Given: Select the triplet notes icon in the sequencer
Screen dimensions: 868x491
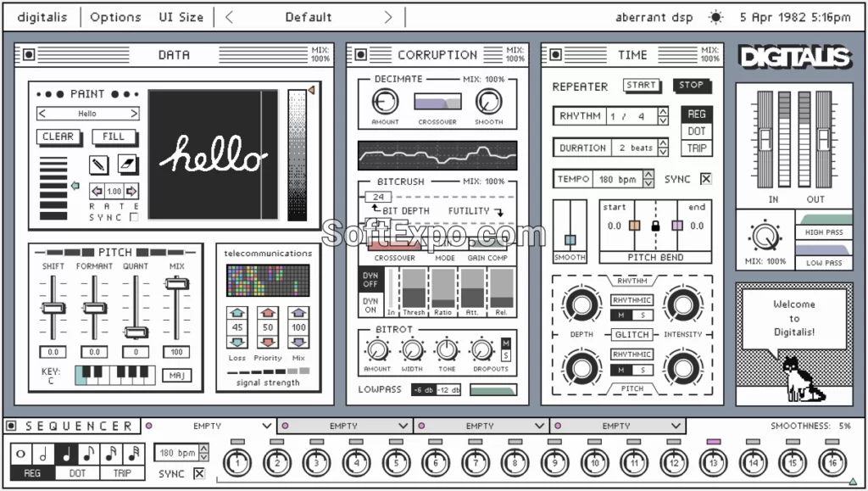Looking at the screenshot, I should pos(132,454).
